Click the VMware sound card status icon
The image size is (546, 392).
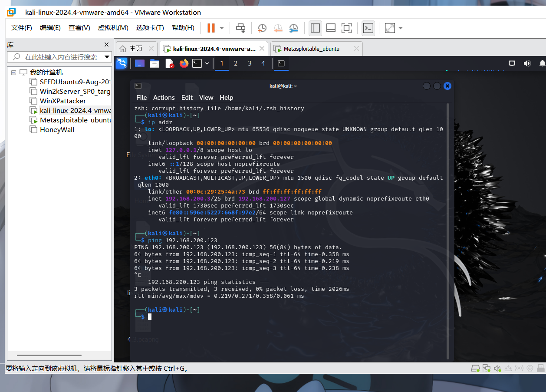pos(497,369)
